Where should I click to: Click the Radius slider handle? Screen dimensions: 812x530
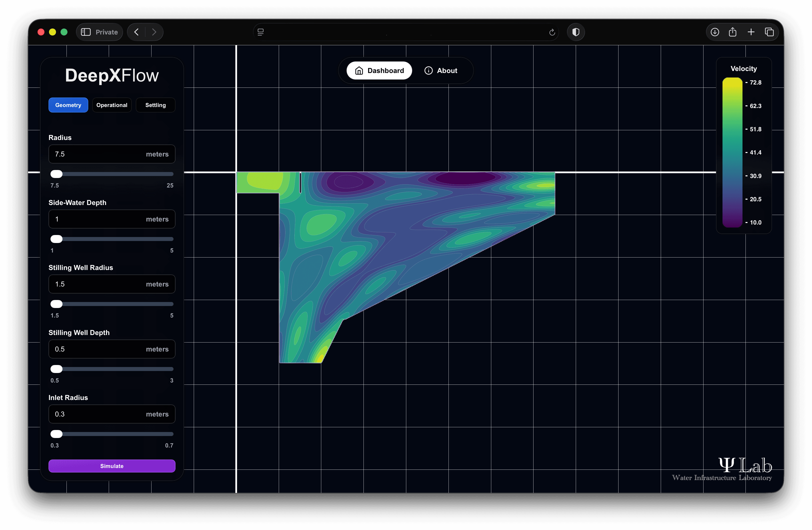(x=57, y=174)
